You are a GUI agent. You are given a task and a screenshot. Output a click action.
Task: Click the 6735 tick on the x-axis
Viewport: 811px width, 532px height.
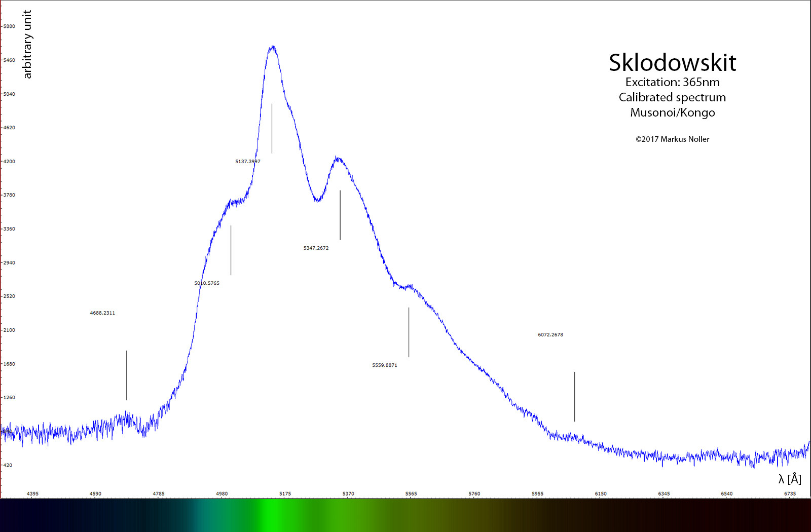pyautogui.click(x=790, y=493)
